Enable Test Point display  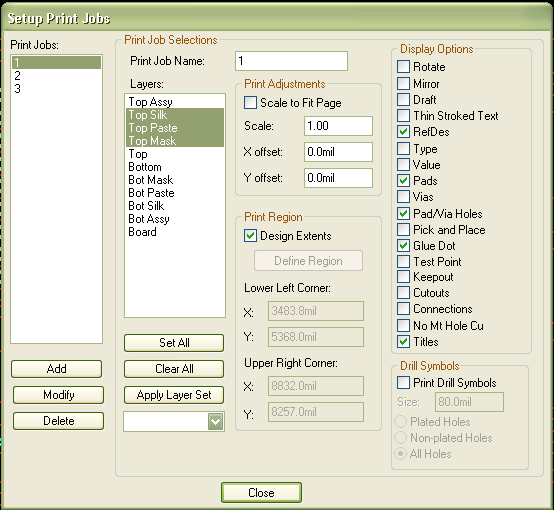tap(403, 262)
